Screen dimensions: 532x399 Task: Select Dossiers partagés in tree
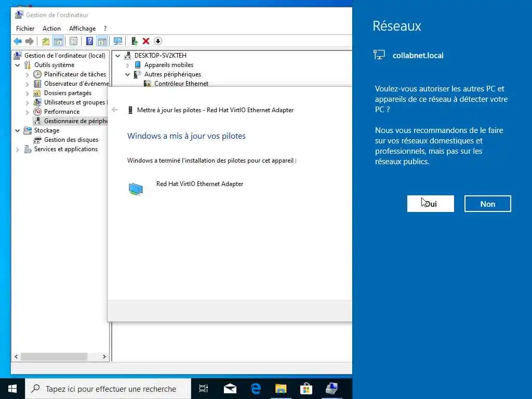pyautogui.click(x=68, y=93)
